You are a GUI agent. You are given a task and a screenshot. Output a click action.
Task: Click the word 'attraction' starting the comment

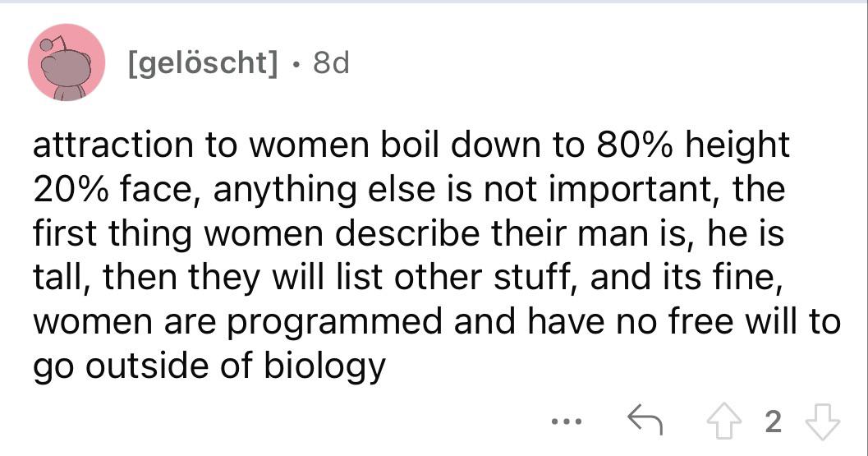coord(113,145)
